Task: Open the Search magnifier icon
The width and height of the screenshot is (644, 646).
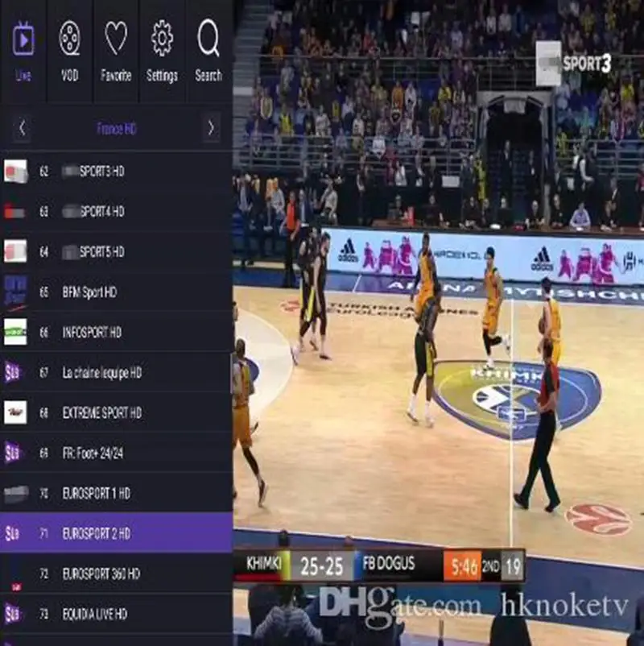Action: point(208,38)
